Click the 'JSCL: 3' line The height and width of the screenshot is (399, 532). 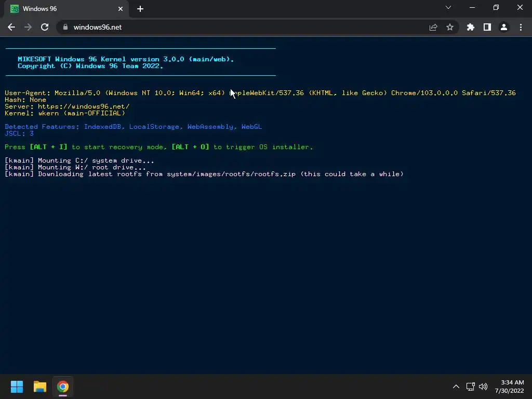tap(19, 134)
